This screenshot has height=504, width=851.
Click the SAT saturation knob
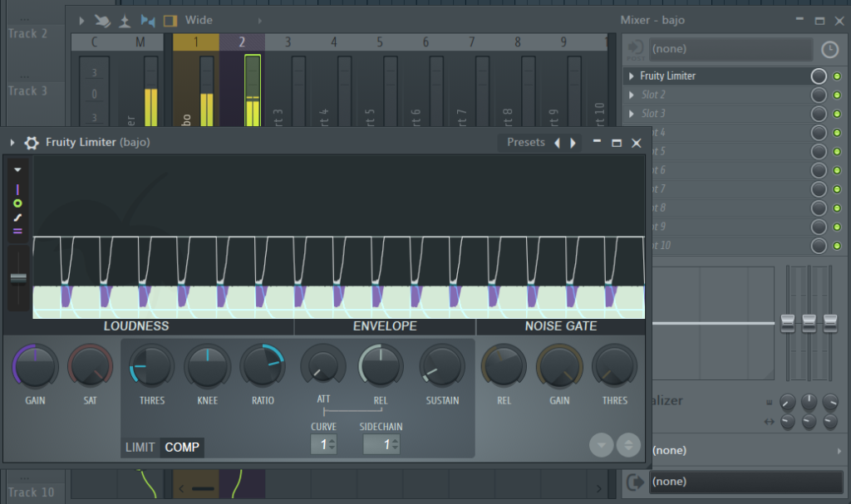coord(90,367)
